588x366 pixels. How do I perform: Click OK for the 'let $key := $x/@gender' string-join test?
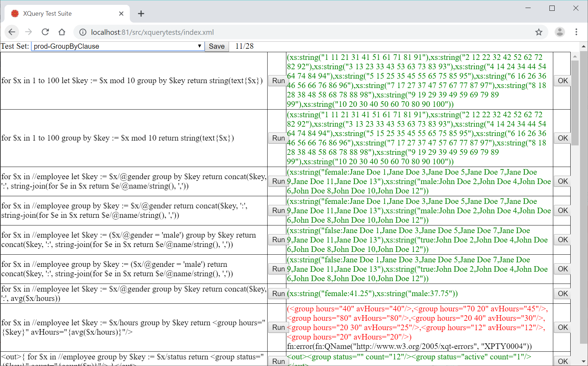tap(562, 181)
